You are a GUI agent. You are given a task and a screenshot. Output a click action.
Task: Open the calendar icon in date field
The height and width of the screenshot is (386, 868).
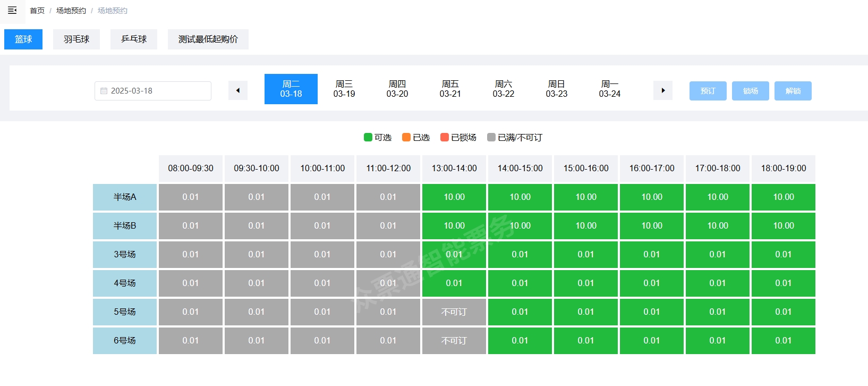[x=104, y=91]
